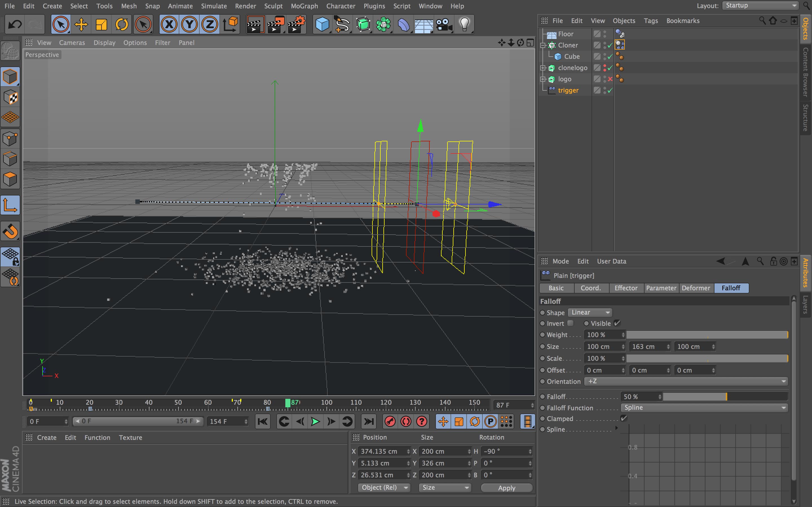Enable Clamped checkbox in Falloff

click(x=624, y=418)
